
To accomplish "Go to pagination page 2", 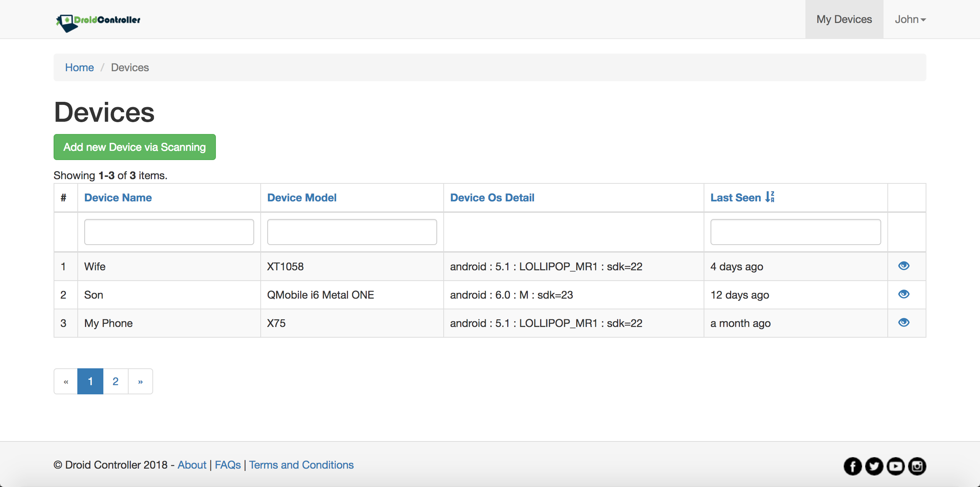I will click(115, 381).
